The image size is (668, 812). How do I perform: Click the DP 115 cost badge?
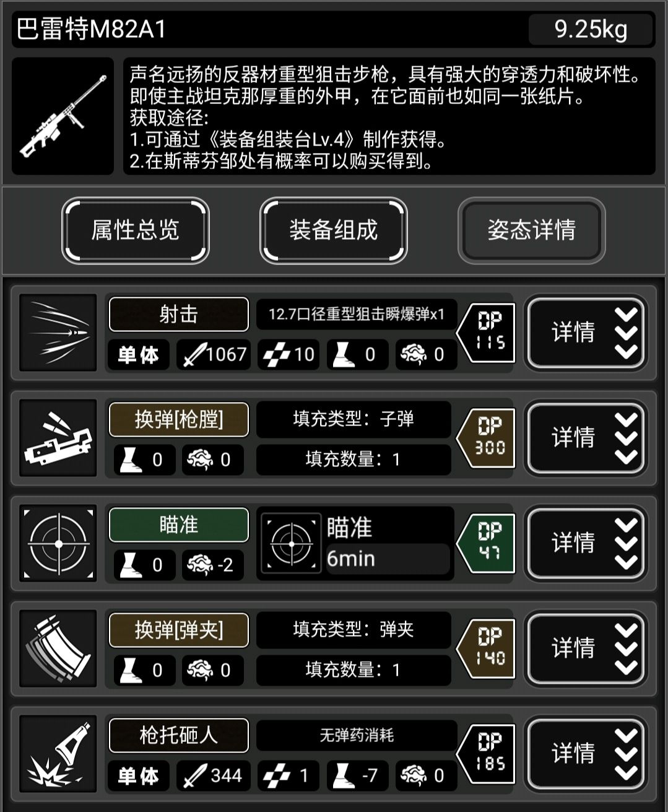pyautogui.click(x=487, y=333)
